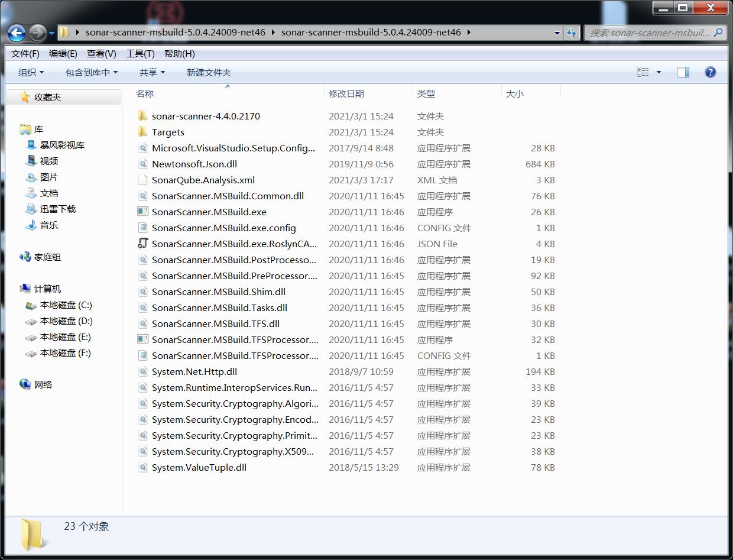Click the refresh icon beside address bar
Image resolution: width=733 pixels, height=560 pixels.
pos(571,33)
